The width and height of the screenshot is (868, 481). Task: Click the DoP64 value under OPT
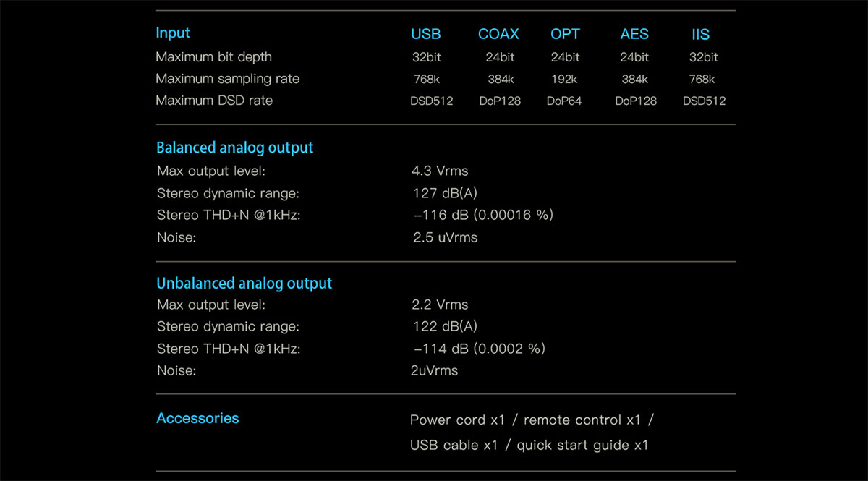(x=564, y=101)
